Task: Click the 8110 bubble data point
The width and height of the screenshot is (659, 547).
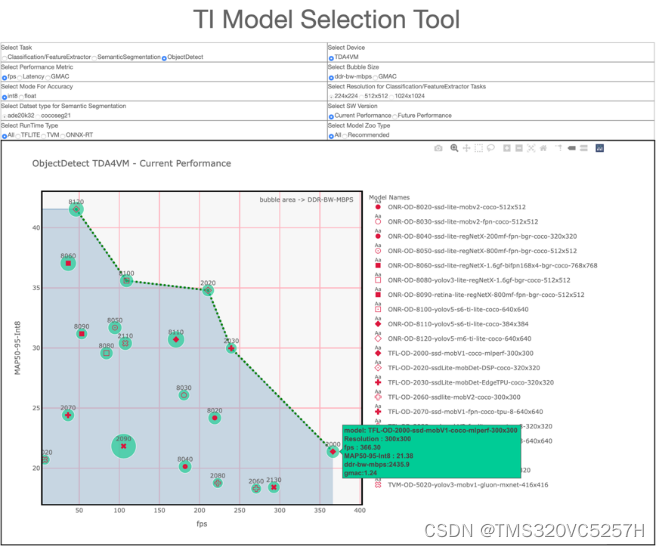Action: coord(176,339)
